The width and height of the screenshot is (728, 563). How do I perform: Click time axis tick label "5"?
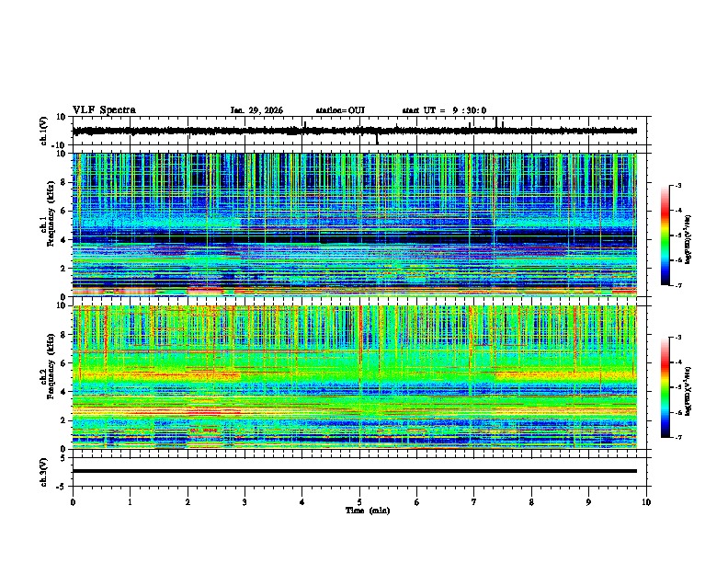coord(359,502)
